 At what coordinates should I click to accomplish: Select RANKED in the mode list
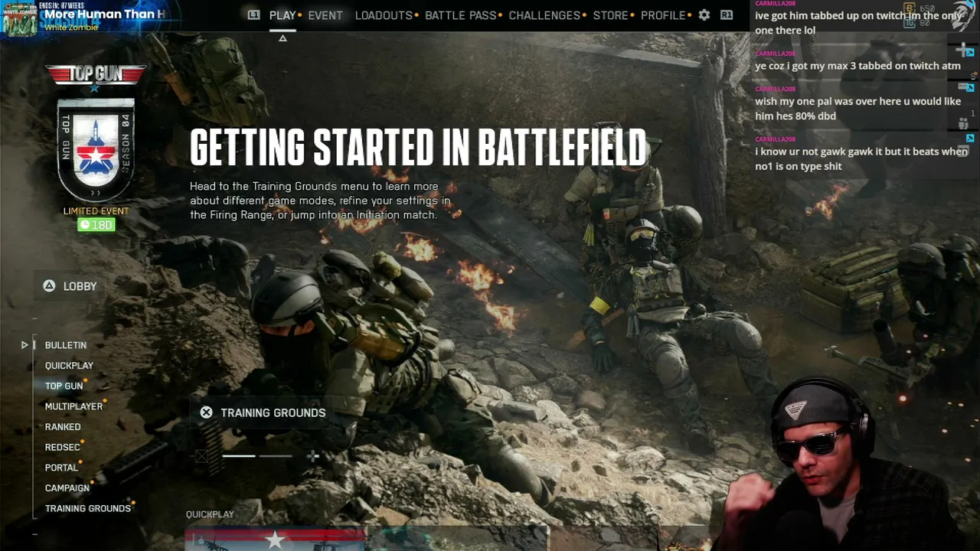click(63, 427)
